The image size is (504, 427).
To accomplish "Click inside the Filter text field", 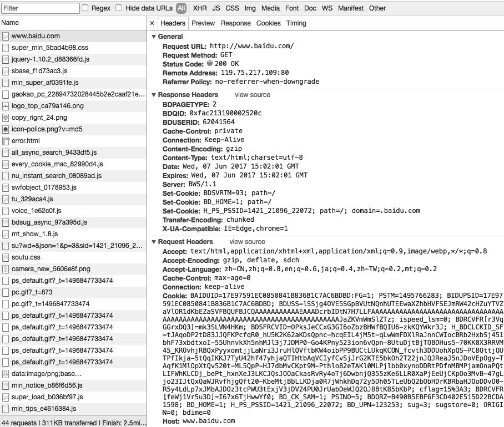I will 39,8.
